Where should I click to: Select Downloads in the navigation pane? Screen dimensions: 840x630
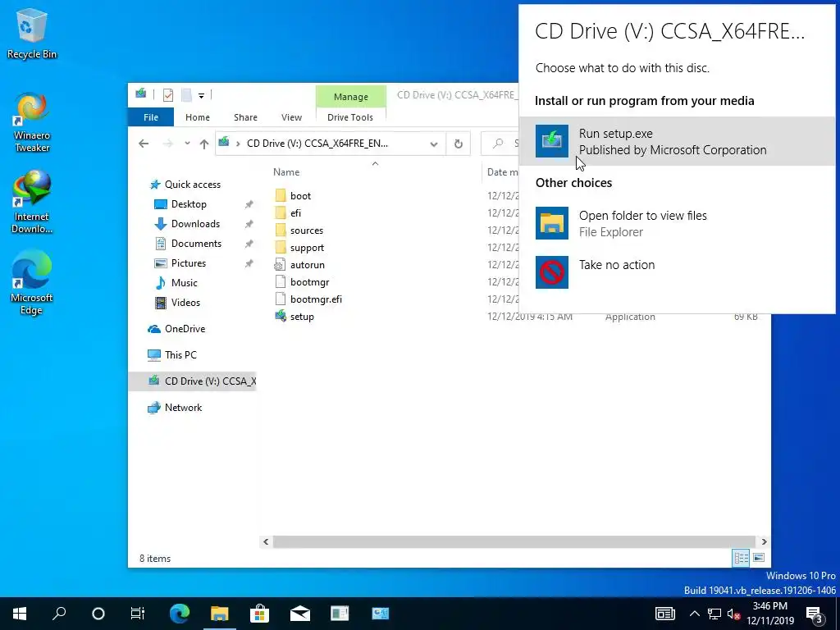tap(195, 224)
